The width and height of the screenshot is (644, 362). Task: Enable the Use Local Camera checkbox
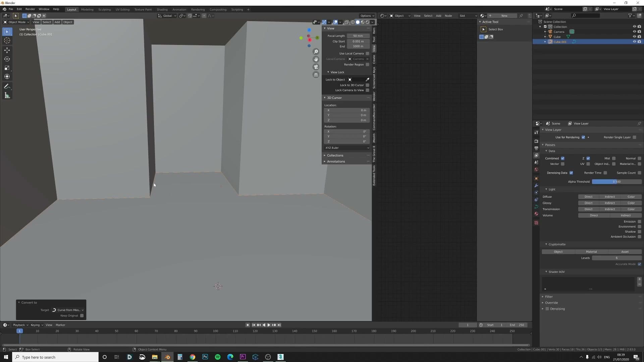367,54
